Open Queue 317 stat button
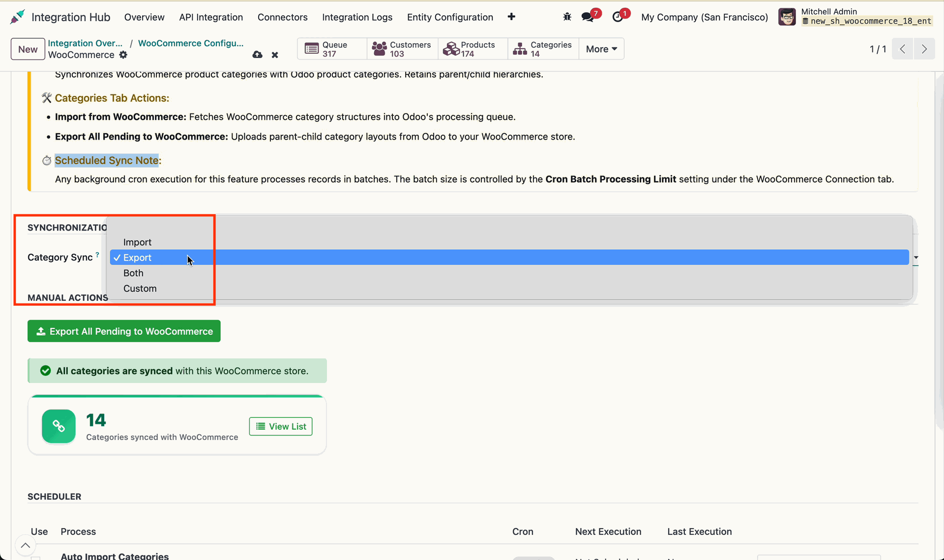 click(x=332, y=49)
